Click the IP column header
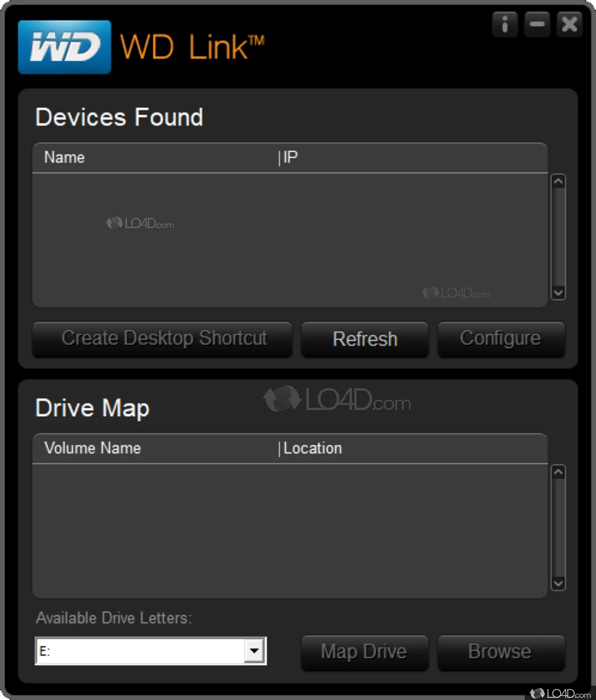 pyautogui.click(x=290, y=157)
